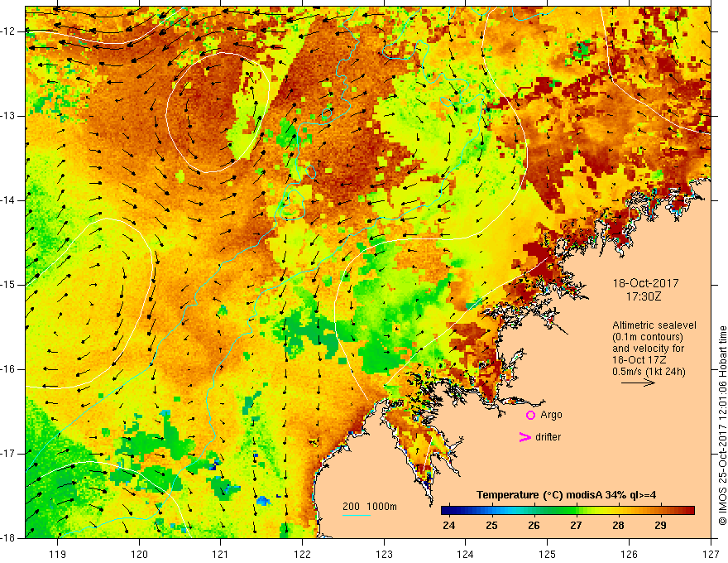Click the longitude '119' axis label
728x563 pixels.
coord(58,554)
